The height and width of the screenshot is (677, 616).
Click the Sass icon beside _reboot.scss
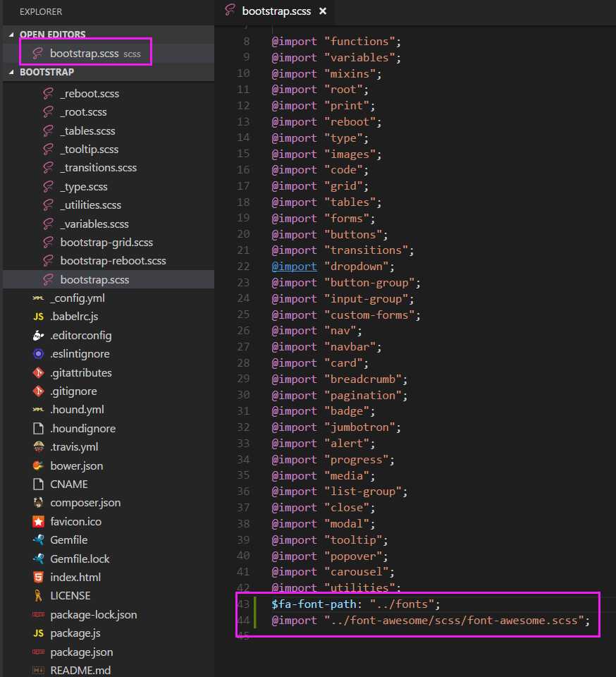point(49,94)
